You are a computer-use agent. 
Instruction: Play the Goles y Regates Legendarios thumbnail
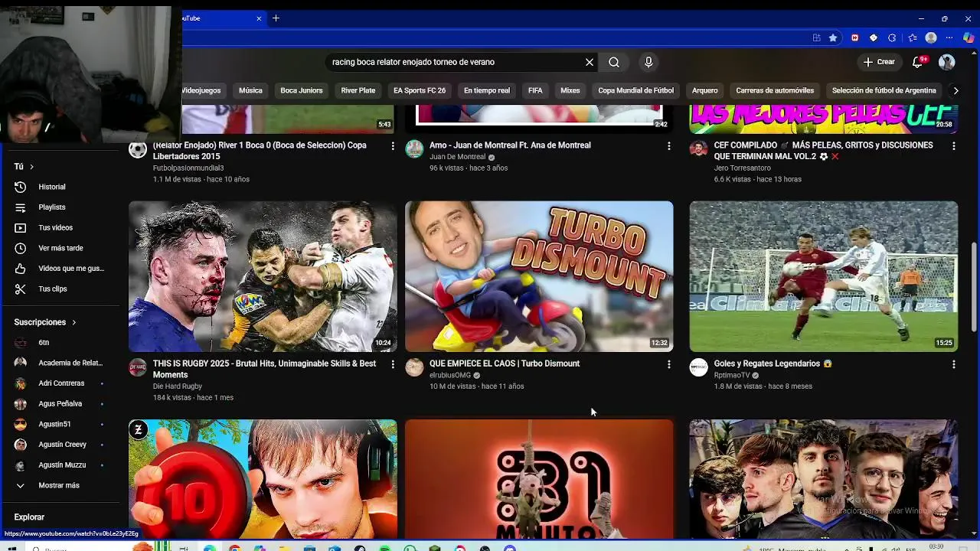coord(824,276)
